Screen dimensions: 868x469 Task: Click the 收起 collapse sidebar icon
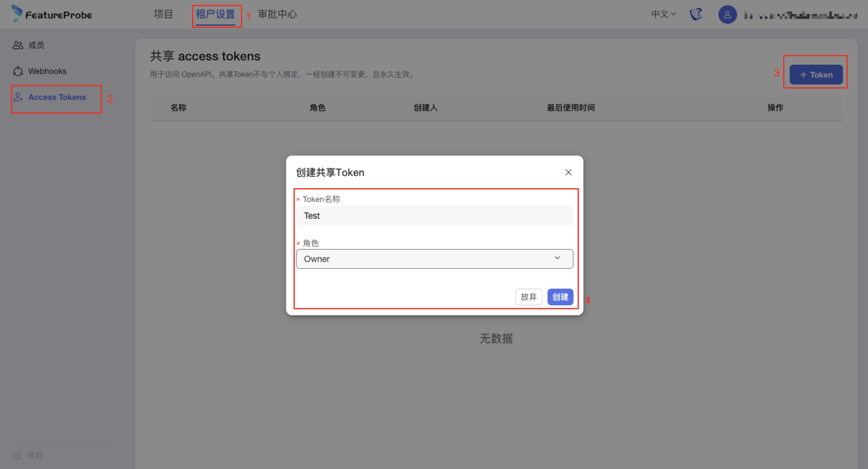click(17, 455)
